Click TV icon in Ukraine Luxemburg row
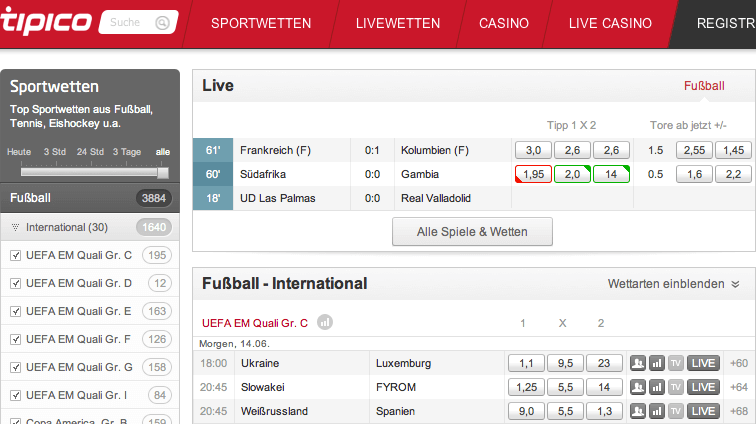The height and width of the screenshot is (424, 756). point(676,363)
